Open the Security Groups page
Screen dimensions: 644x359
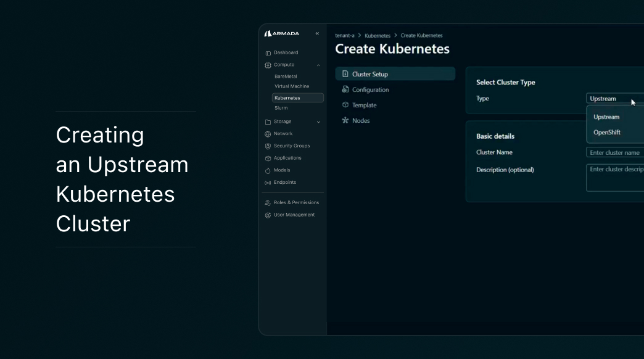coord(292,146)
